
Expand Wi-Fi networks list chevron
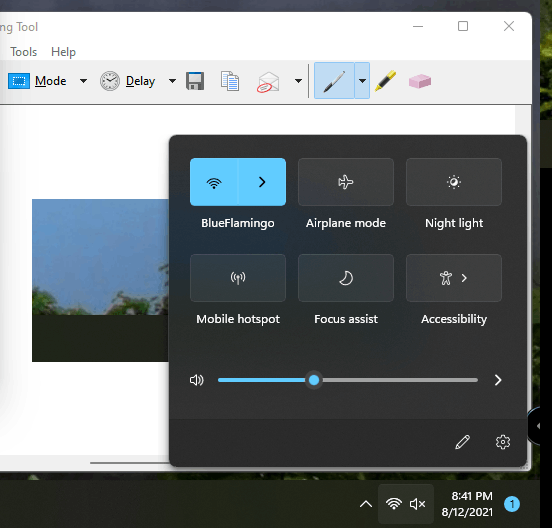tap(262, 182)
